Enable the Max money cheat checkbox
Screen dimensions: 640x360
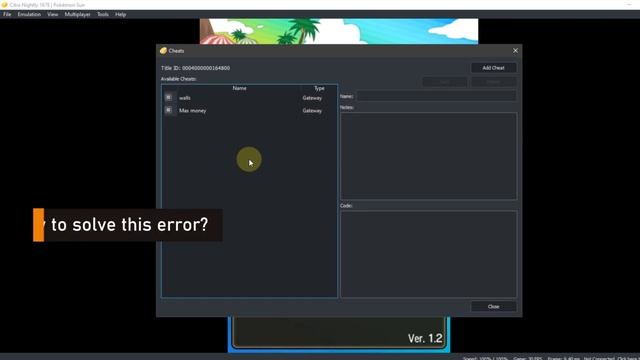tap(169, 110)
